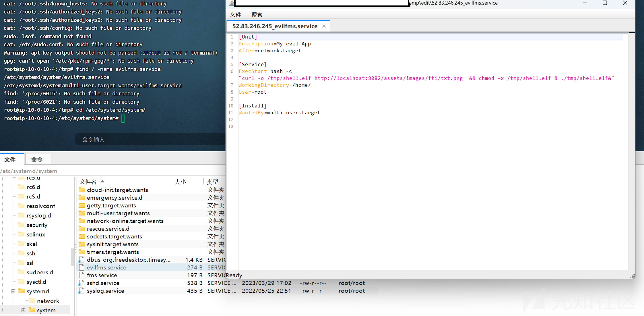Click the sysinit.target.wants folder icon
The image size is (644, 316).
coord(82,244)
